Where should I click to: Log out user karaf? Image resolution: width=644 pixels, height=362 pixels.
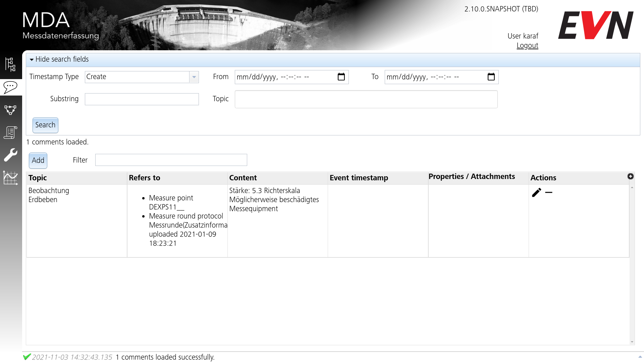(x=527, y=45)
